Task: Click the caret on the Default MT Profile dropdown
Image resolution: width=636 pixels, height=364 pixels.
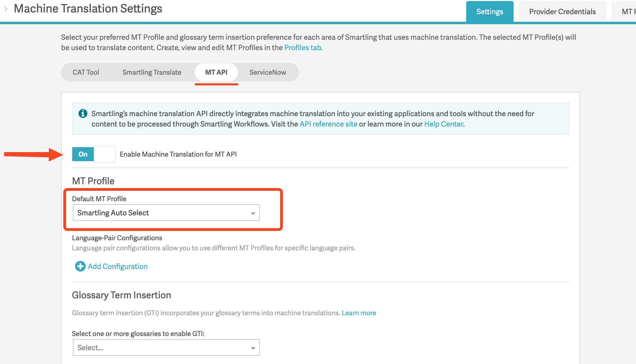Action: pyautogui.click(x=253, y=213)
